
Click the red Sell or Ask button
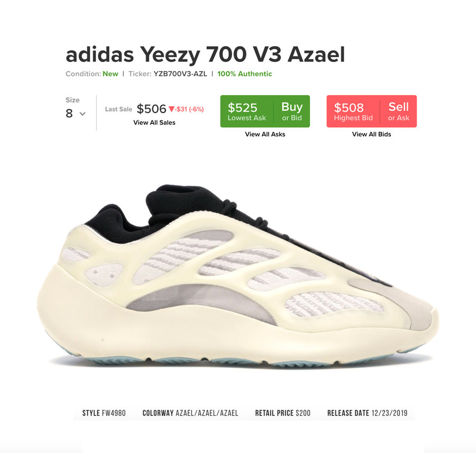398,111
